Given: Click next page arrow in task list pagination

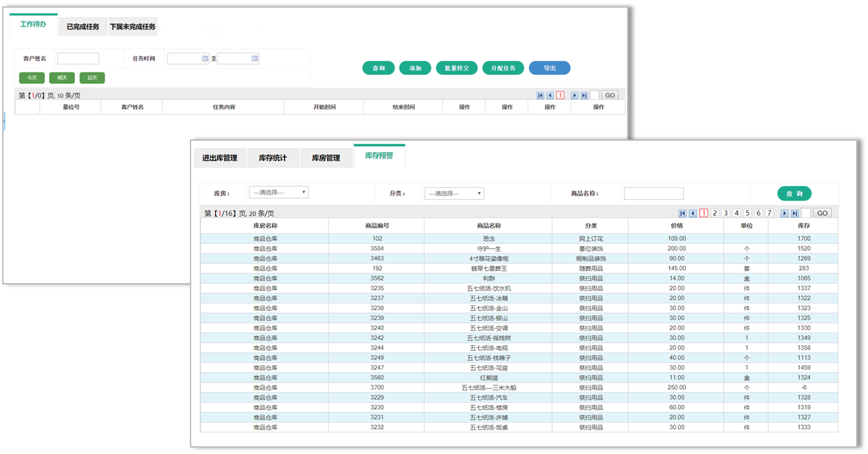Looking at the screenshot, I should coord(574,95).
